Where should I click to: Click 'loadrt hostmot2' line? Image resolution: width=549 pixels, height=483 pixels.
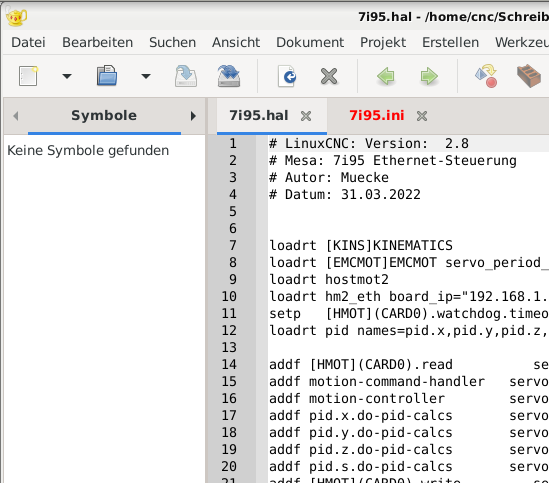329,280
